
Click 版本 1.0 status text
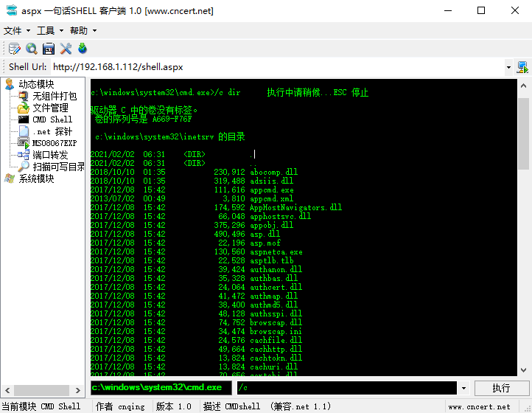[x=173, y=406]
